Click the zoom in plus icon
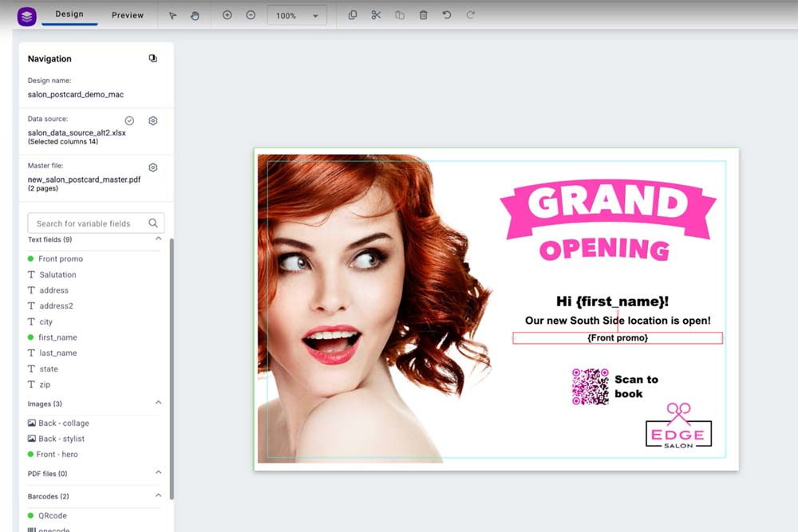This screenshot has width=798, height=532. pyautogui.click(x=227, y=15)
